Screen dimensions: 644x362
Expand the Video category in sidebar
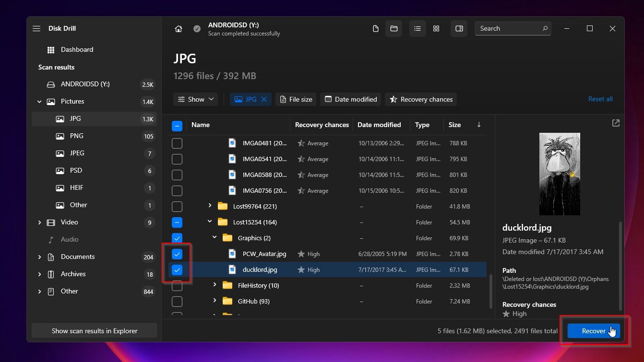[x=39, y=222]
